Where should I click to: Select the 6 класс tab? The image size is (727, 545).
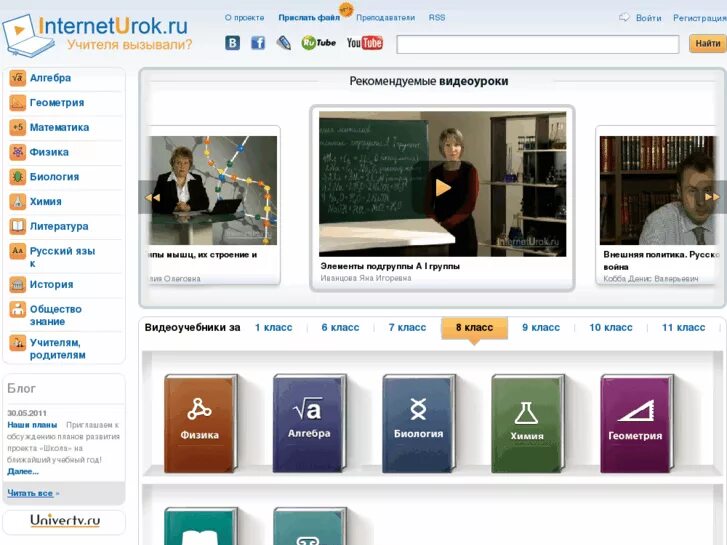coord(340,327)
